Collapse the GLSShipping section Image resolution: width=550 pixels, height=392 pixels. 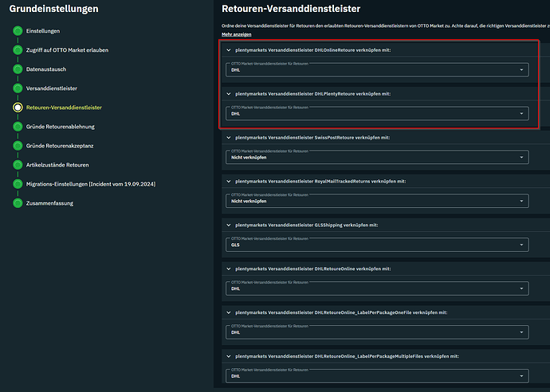(229, 225)
